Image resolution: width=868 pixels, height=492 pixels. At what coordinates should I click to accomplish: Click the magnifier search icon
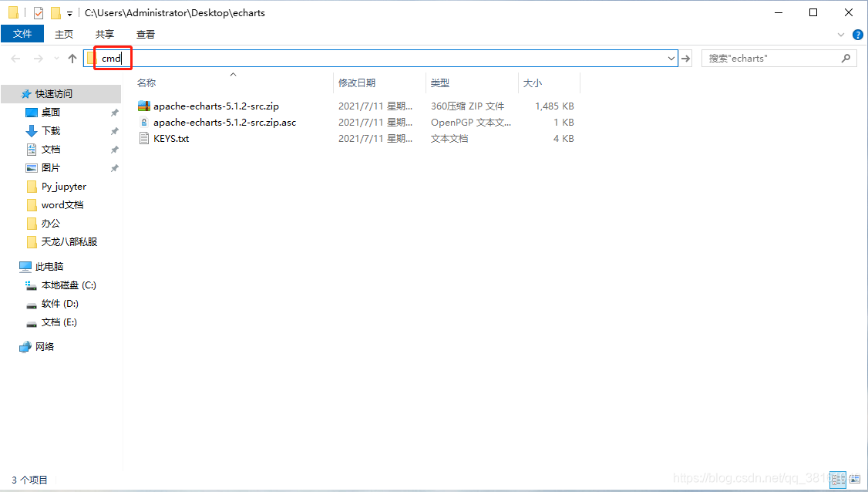(x=846, y=58)
